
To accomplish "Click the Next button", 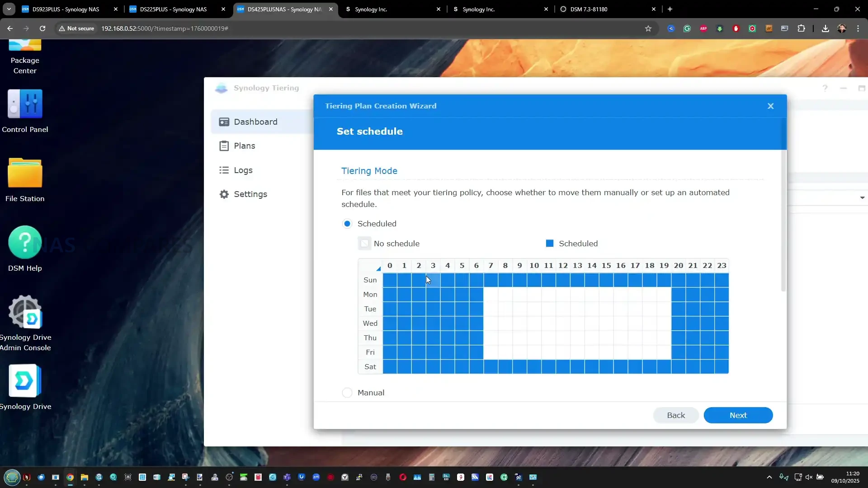I will (x=738, y=415).
